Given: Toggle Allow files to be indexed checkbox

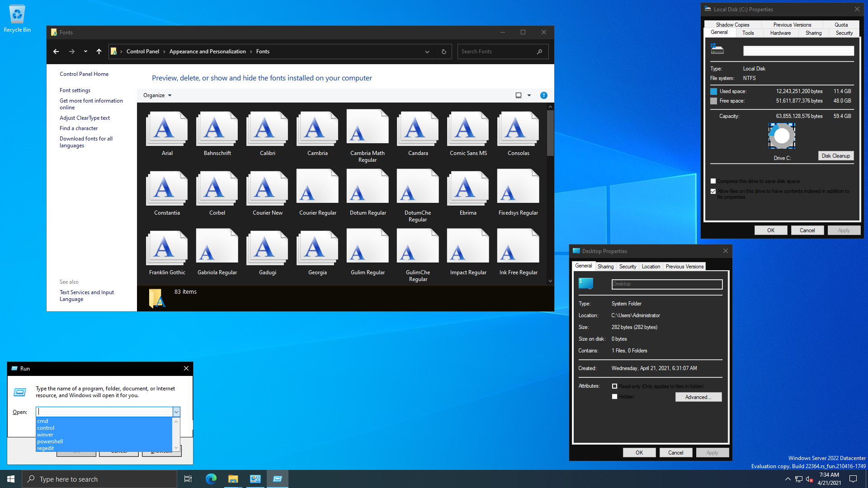Looking at the screenshot, I should (x=713, y=191).
